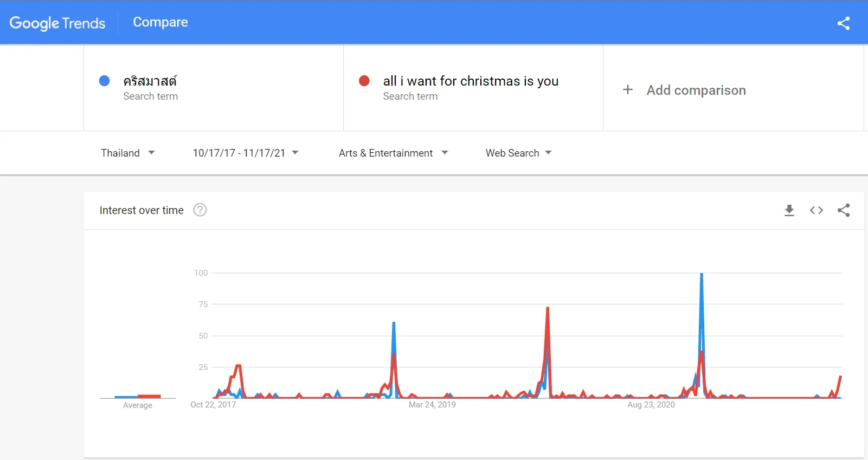Share the Interest over time chart
This screenshot has height=460, width=868.
tap(844, 211)
